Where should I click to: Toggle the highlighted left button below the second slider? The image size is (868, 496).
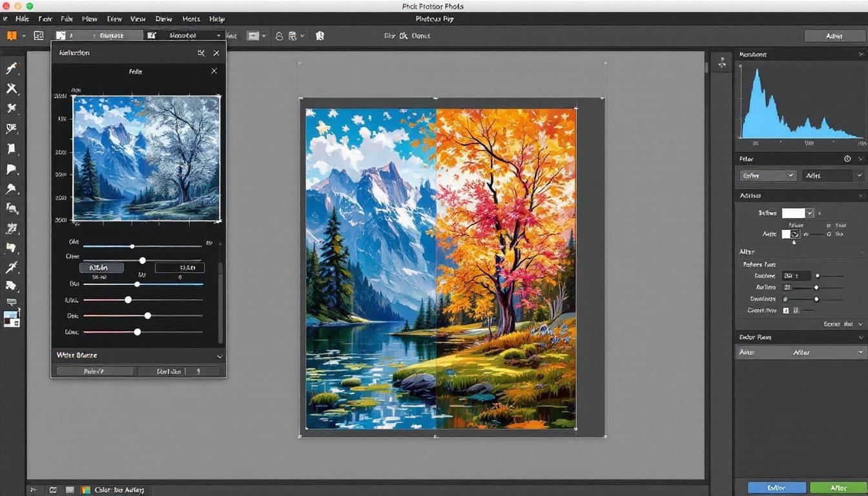[101, 267]
